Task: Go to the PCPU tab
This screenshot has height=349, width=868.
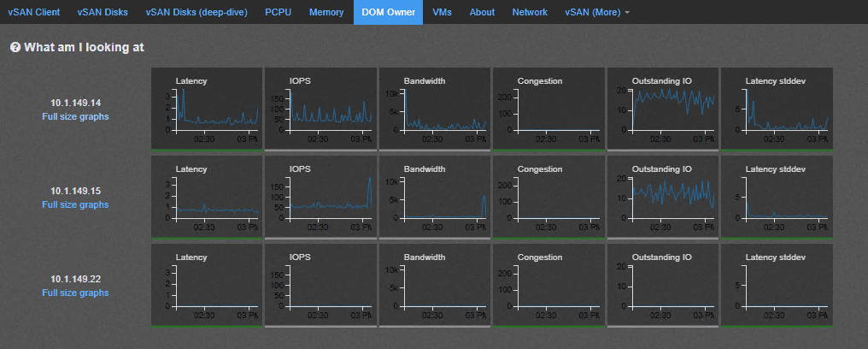Action: tap(278, 12)
